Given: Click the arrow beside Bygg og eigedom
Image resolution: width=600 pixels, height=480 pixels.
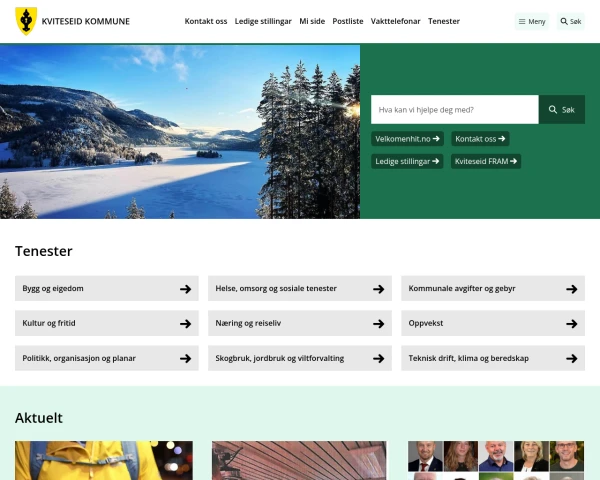Looking at the screenshot, I should 185,289.
